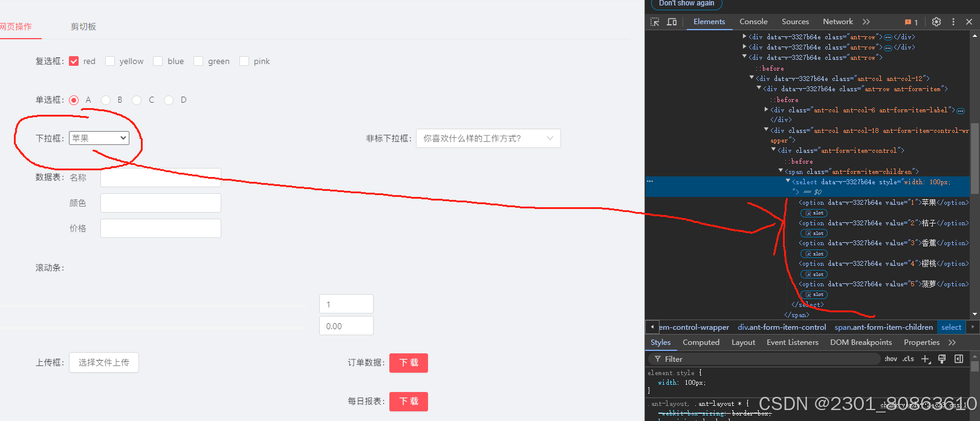Switch to Console tab
The image size is (980, 421).
point(753,22)
